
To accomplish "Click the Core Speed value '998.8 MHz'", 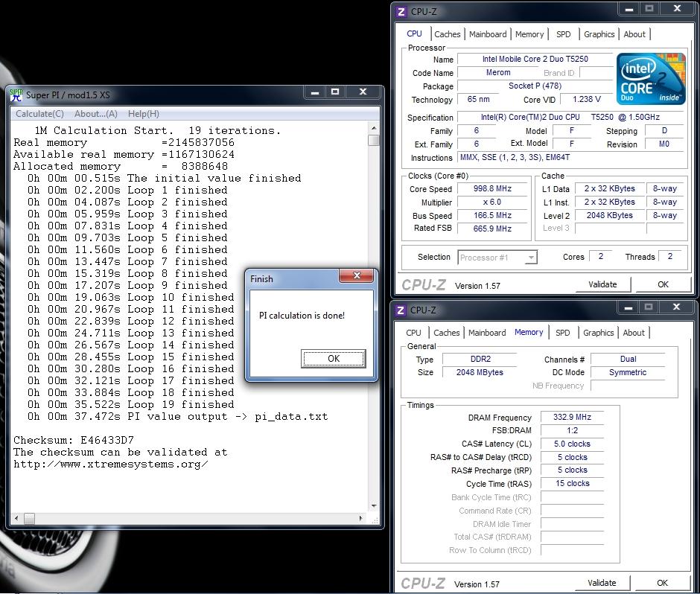I will pos(492,189).
